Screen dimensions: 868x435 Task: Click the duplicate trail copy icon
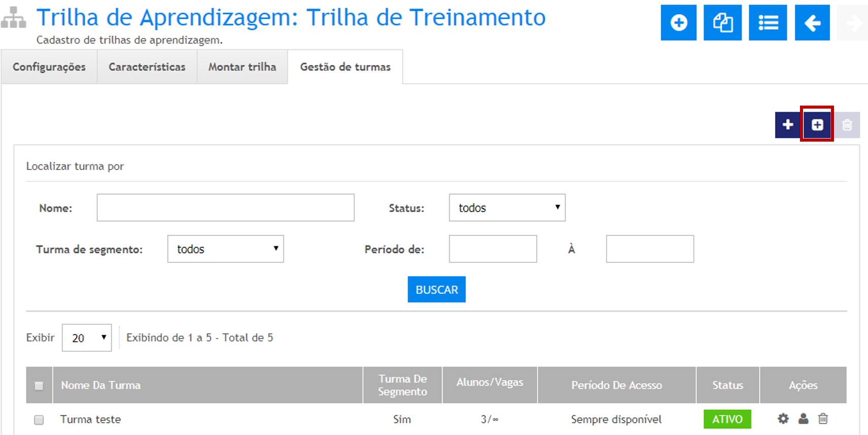click(x=722, y=23)
